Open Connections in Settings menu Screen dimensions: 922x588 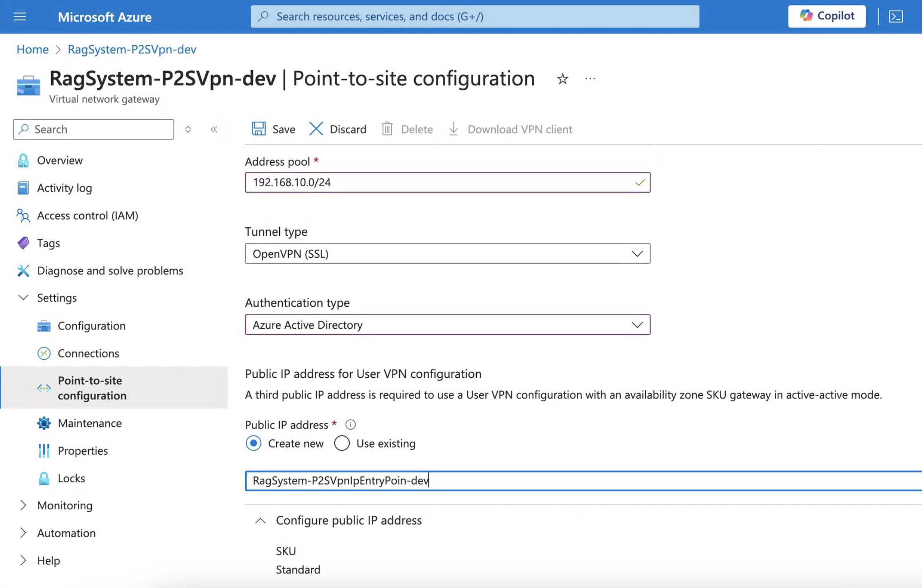click(88, 353)
